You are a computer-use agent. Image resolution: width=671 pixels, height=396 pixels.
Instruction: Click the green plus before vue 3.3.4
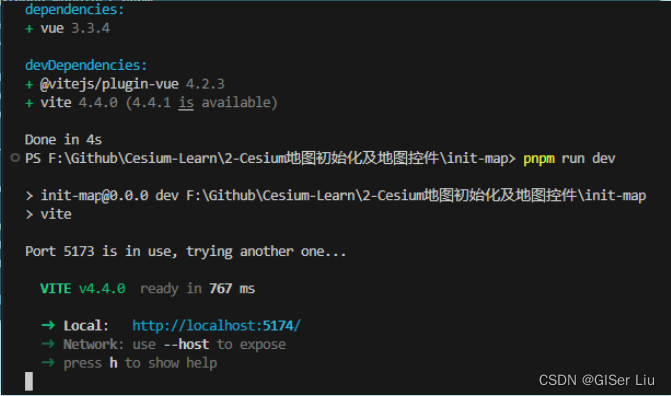(29, 29)
